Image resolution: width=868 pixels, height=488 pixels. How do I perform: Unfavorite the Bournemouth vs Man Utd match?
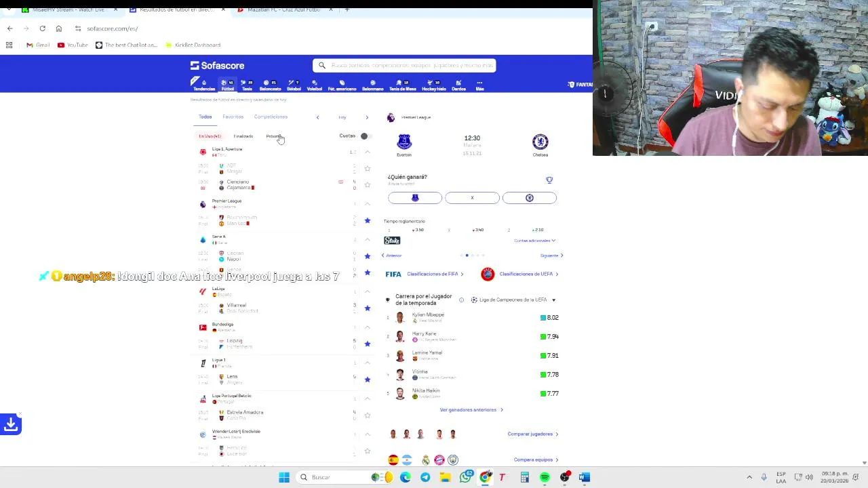(x=368, y=220)
